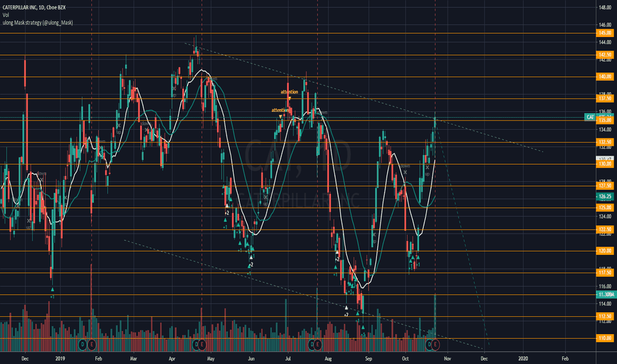
Task: Click the earnings E marker near May
Action: pos(202,345)
